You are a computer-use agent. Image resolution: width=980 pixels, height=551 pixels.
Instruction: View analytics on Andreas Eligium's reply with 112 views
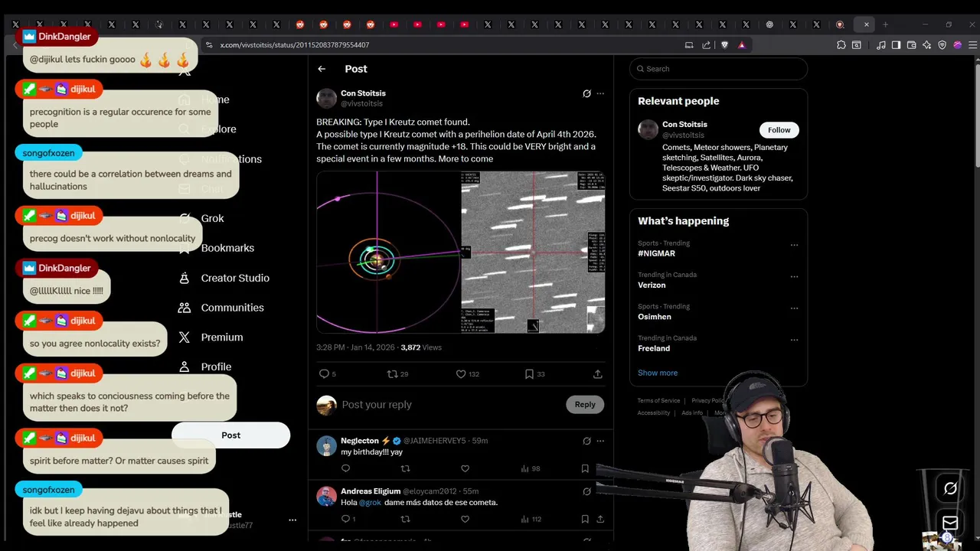pos(531,519)
